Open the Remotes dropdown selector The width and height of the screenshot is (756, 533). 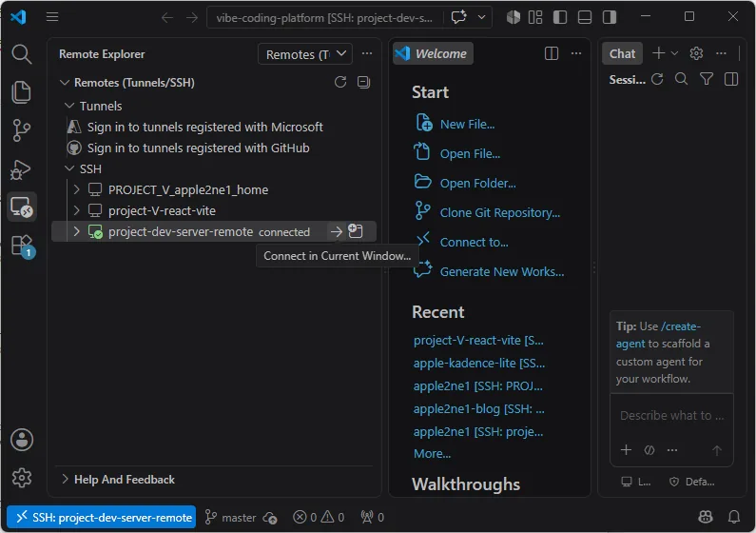point(305,54)
